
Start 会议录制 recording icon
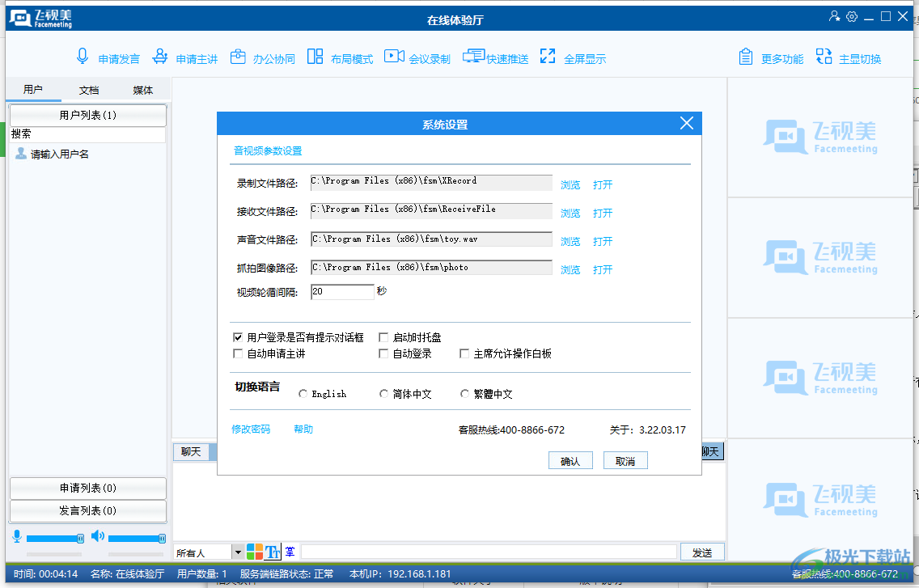(x=394, y=57)
